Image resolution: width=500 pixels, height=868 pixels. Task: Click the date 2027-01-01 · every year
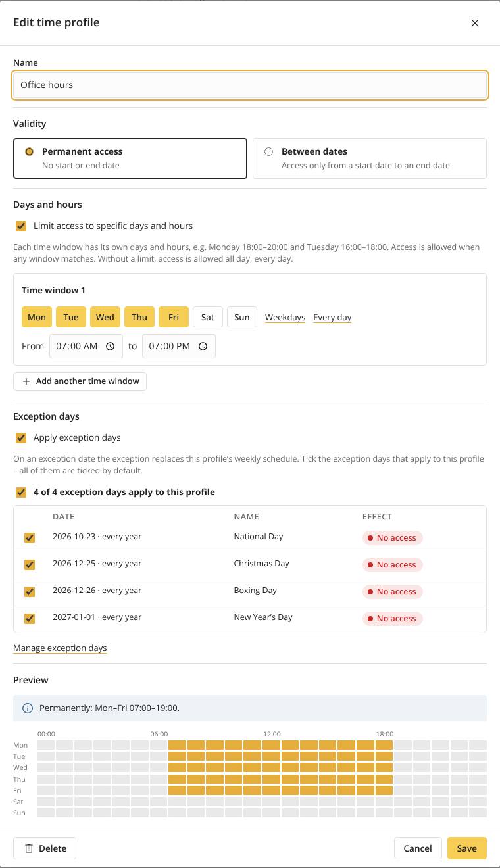(97, 617)
